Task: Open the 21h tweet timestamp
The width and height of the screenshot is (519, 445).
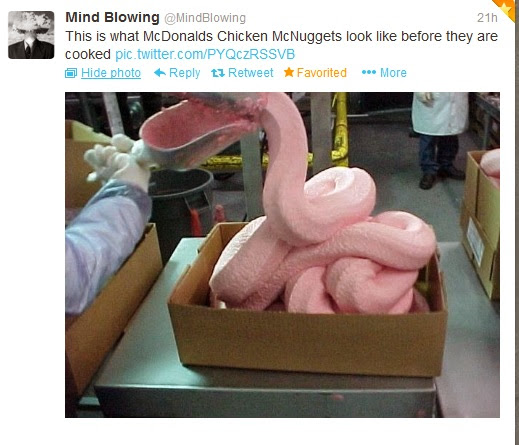Action: (x=487, y=18)
